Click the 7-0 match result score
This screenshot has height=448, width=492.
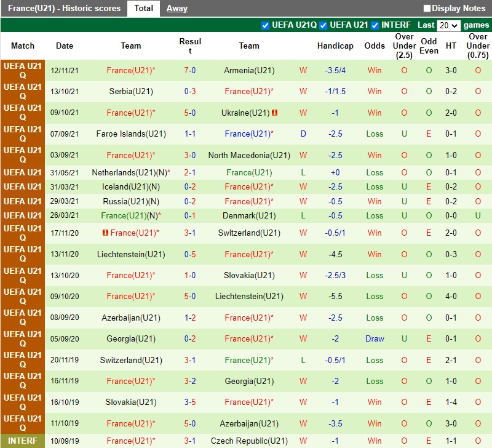(190, 70)
